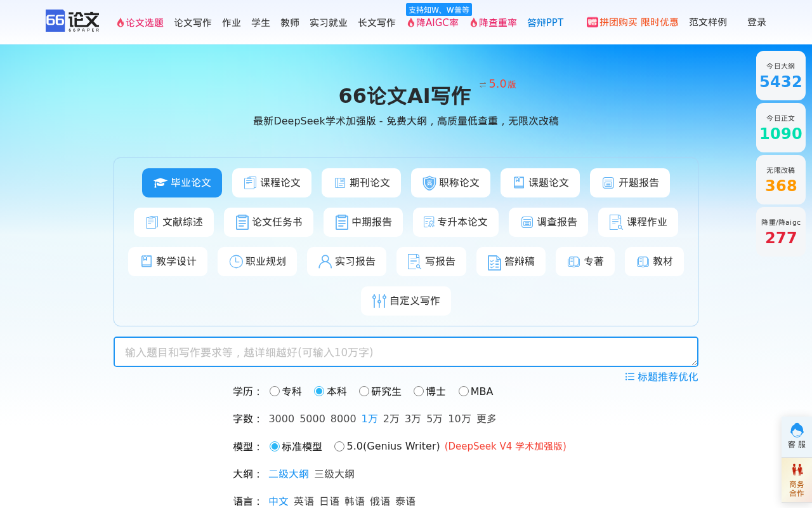Open 论文选题 nav menu
The image size is (812, 508).
tap(140, 22)
